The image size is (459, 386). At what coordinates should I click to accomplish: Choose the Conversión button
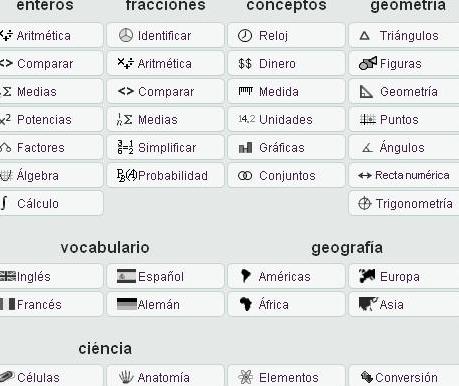[x=404, y=376]
